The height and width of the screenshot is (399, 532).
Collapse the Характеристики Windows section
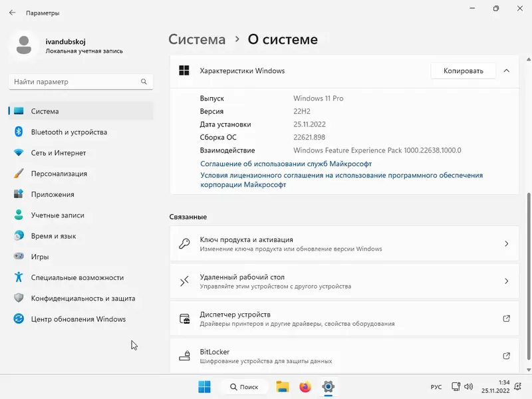(x=507, y=70)
